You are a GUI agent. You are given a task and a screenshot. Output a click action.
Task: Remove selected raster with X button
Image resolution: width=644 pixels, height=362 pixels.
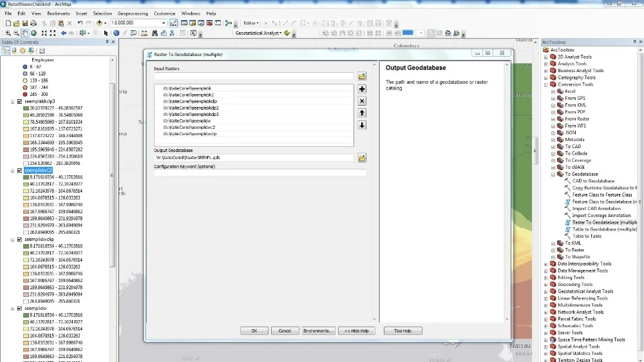[x=362, y=101]
